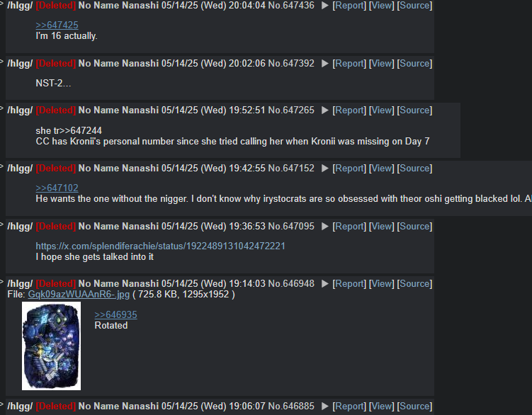Open post menu arrow for No.647436
This screenshot has height=415, width=532.
coord(324,6)
